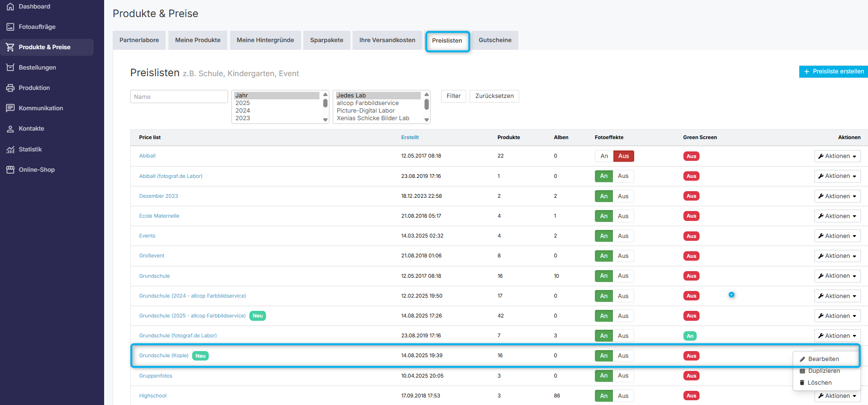The width and height of the screenshot is (868, 405).
Task: Turn Fotoeffekte Aus for Gruppenfotos
Action: [623, 376]
